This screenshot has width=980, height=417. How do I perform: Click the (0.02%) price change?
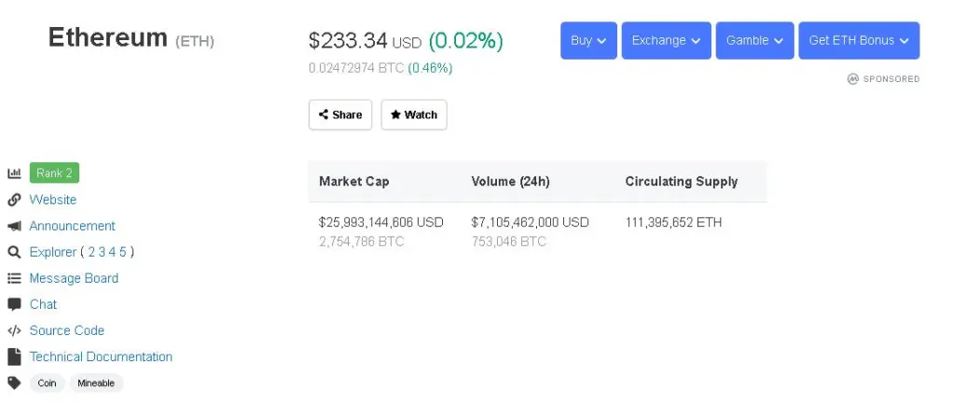[465, 41]
